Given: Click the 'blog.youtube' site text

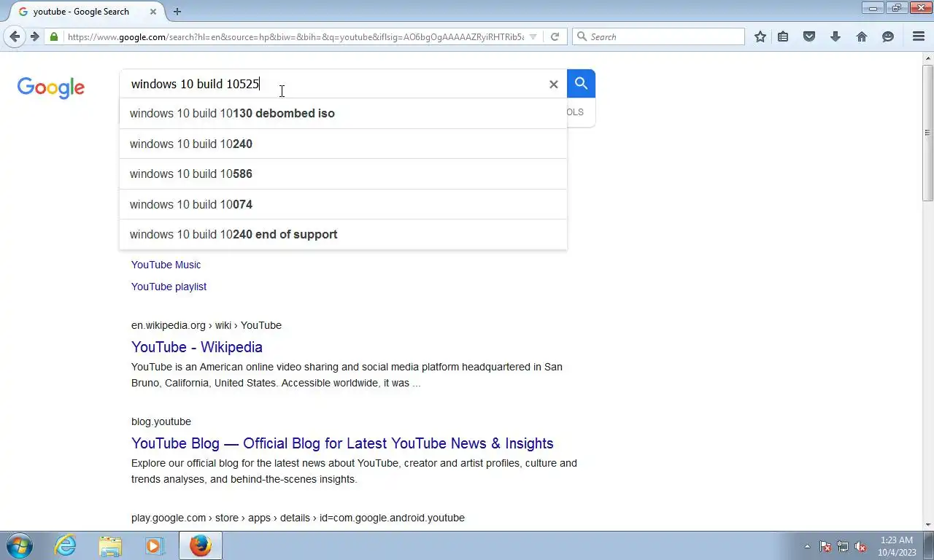Looking at the screenshot, I should coord(161,421).
